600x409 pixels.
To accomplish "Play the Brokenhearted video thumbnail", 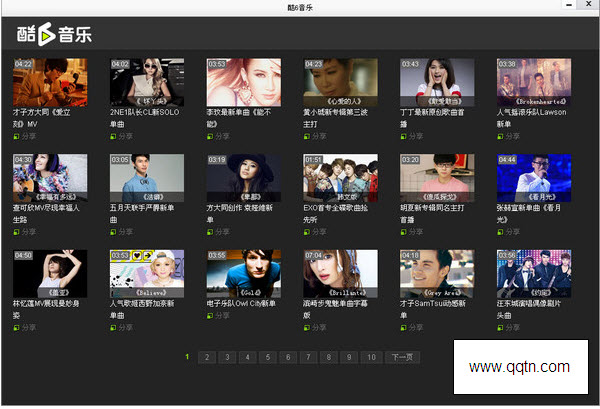I will [x=534, y=82].
